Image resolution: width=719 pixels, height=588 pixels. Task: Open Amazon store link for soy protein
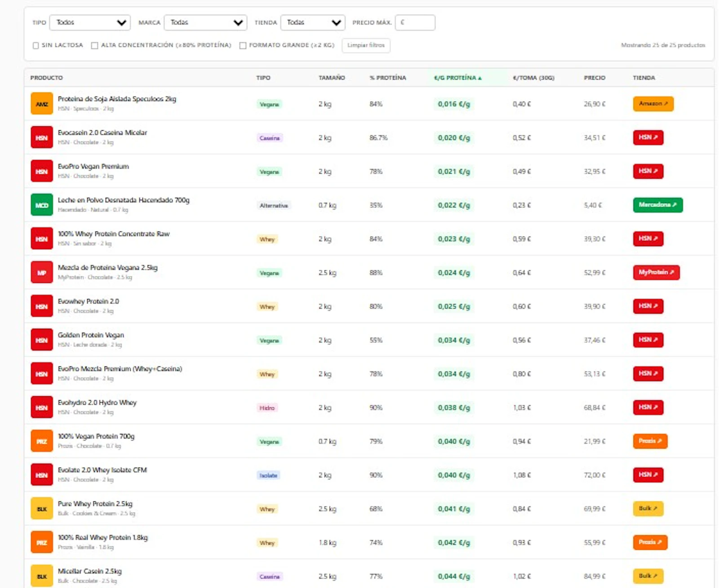(x=653, y=104)
